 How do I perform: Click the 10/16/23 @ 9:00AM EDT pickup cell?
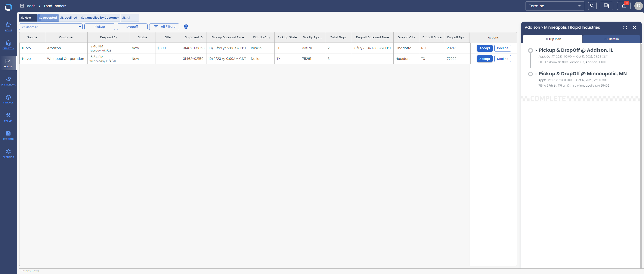coord(227,48)
